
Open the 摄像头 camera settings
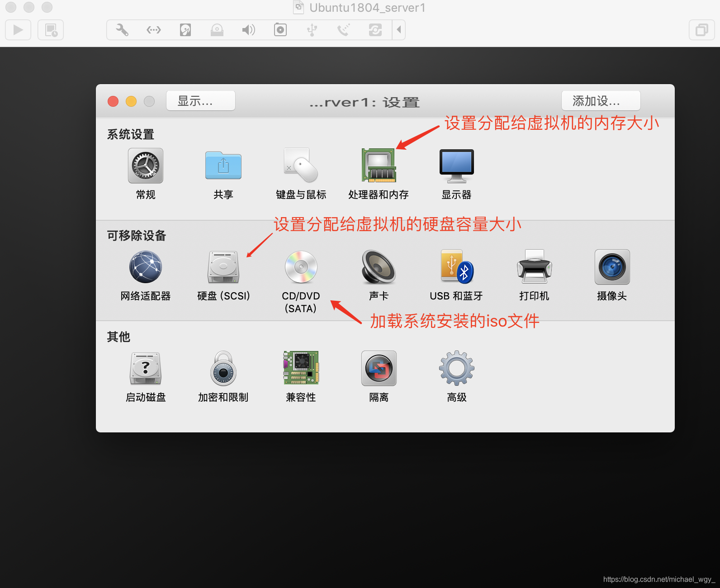pyautogui.click(x=612, y=275)
